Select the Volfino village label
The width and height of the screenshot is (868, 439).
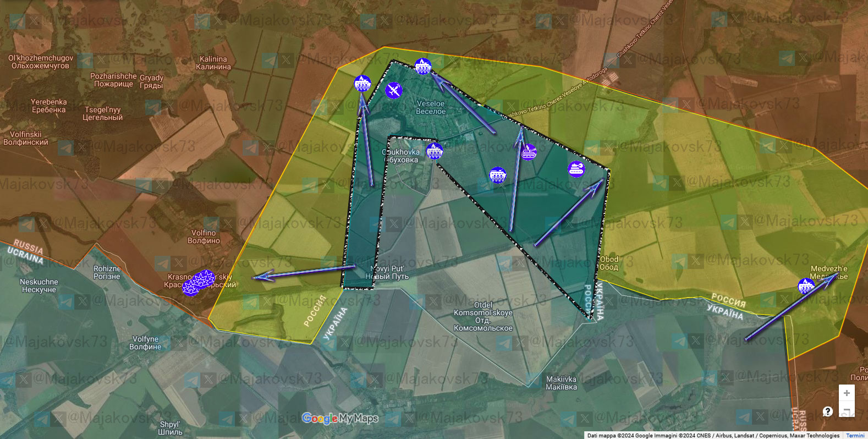(x=204, y=237)
